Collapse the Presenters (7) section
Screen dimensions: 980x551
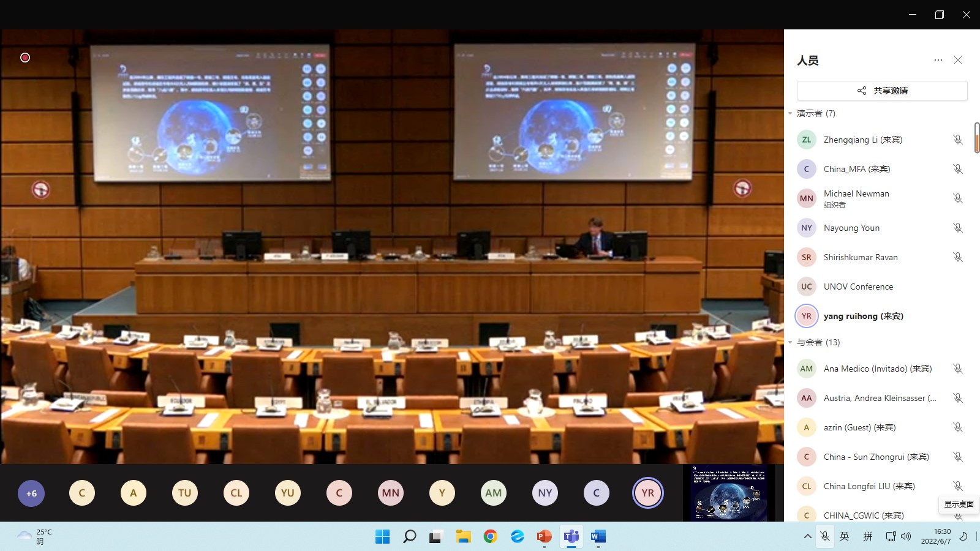791,113
